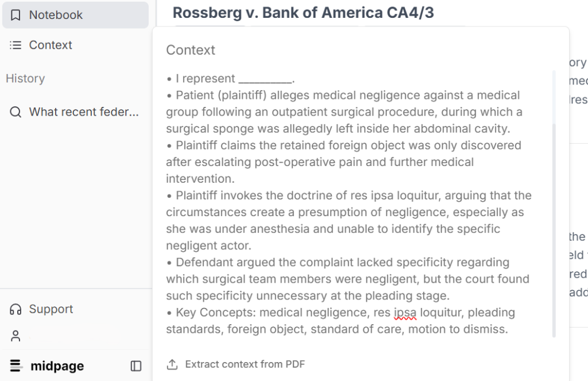
Task: Click the Support headphones icon
Action: click(x=16, y=309)
